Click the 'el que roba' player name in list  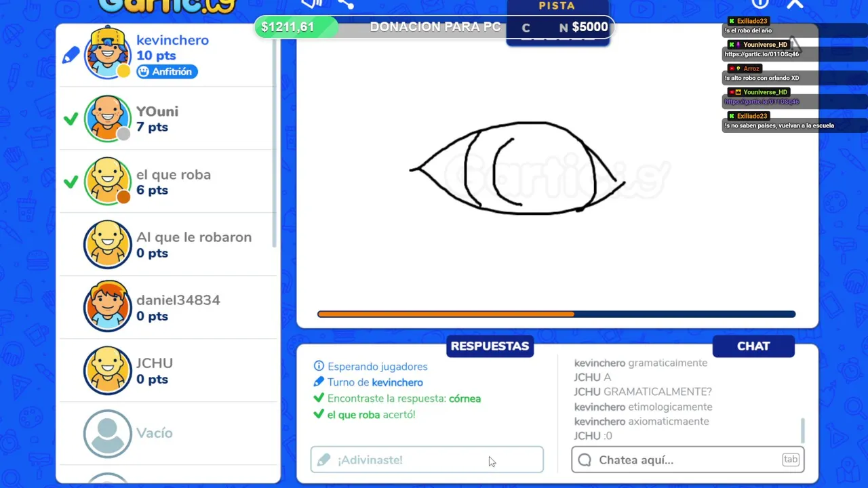[174, 174]
